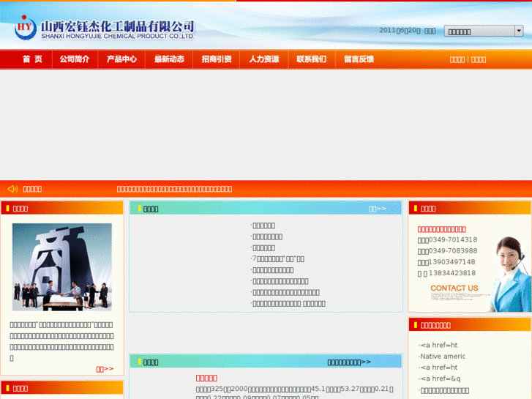Click first link right of navigation bar
The image size is (532, 399).
tap(457, 60)
